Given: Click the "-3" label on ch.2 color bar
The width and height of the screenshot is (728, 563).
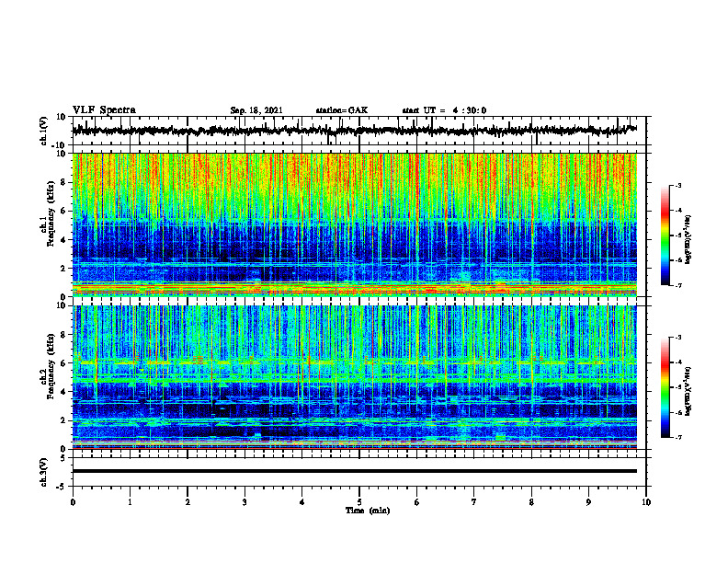Looking at the screenshot, I should click(677, 338).
